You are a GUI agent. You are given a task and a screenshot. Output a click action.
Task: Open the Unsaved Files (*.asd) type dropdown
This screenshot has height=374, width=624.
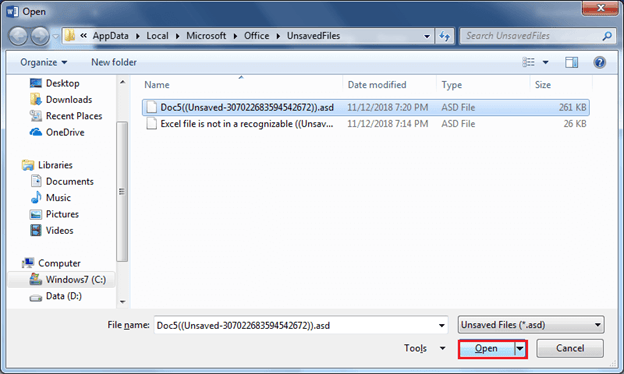coord(531,325)
